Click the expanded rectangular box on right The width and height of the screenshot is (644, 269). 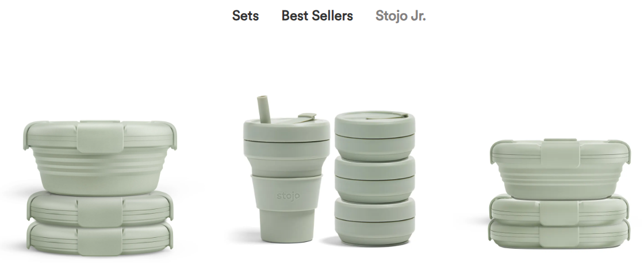[x=560, y=169]
